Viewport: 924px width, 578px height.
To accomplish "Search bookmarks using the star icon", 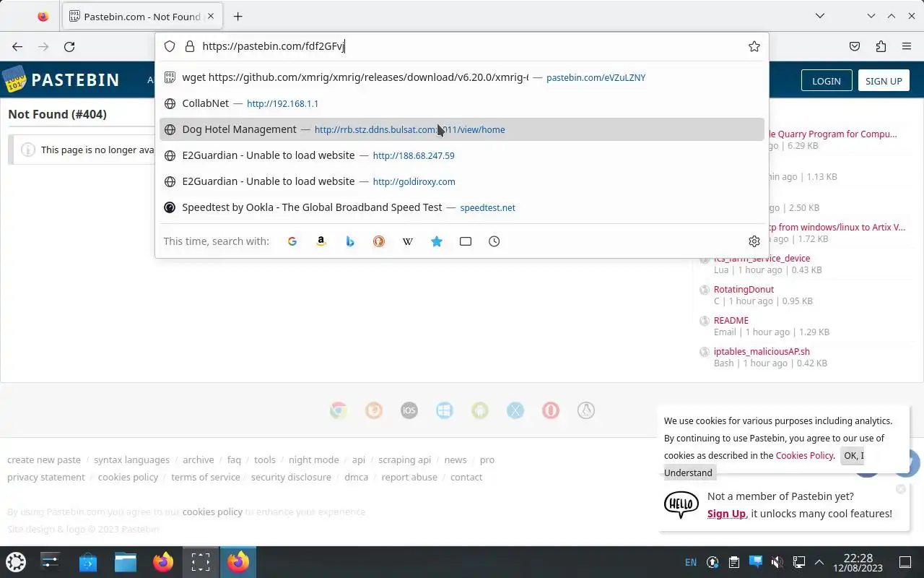I will (437, 241).
